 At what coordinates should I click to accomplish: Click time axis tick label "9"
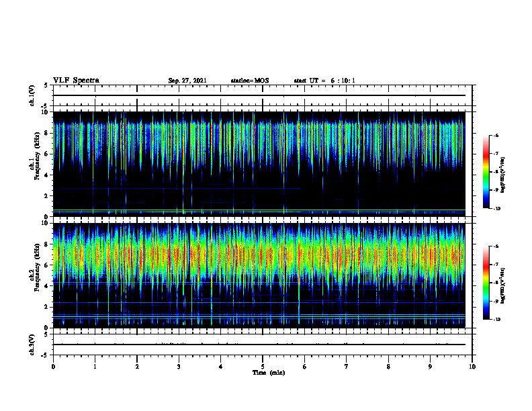click(x=430, y=367)
